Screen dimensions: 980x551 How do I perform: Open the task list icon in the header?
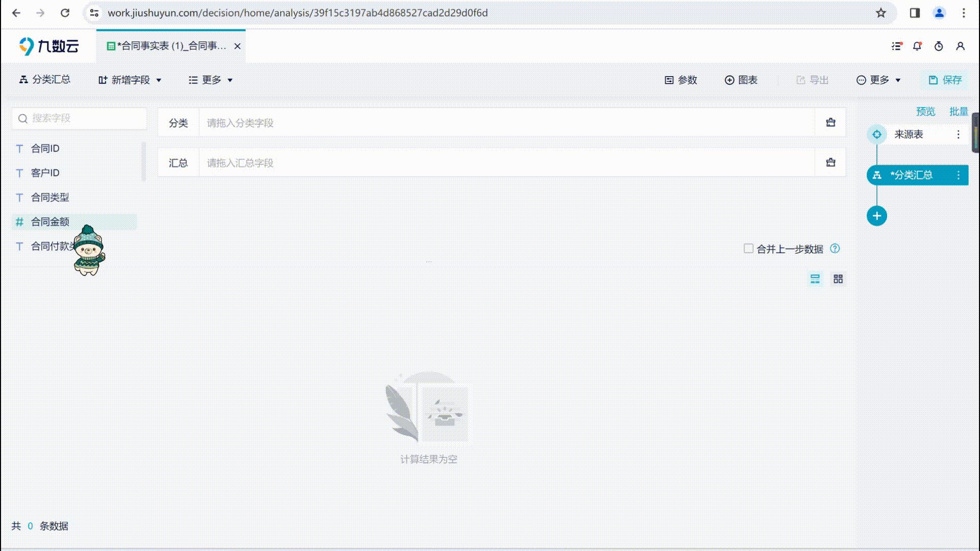click(897, 46)
